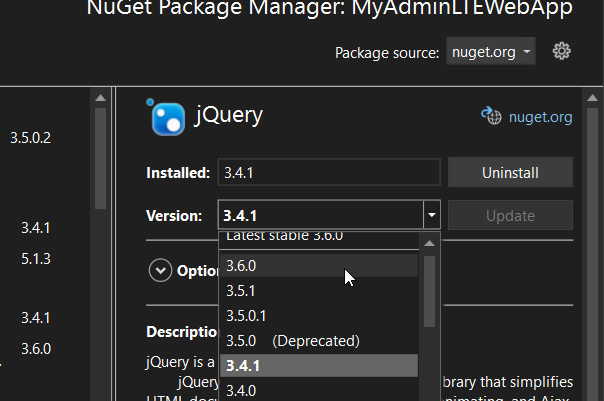Toggle the Version combo box arrow
Image resolution: width=604 pixels, height=401 pixels.
coord(432,215)
